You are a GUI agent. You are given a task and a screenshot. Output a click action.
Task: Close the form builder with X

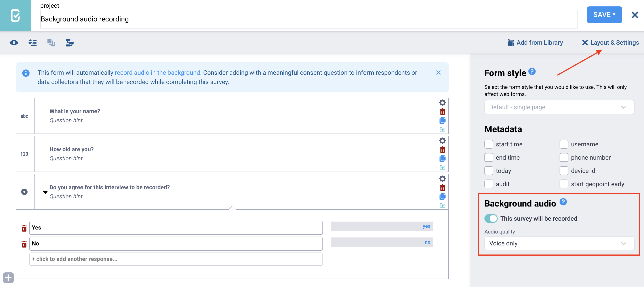[x=635, y=15]
